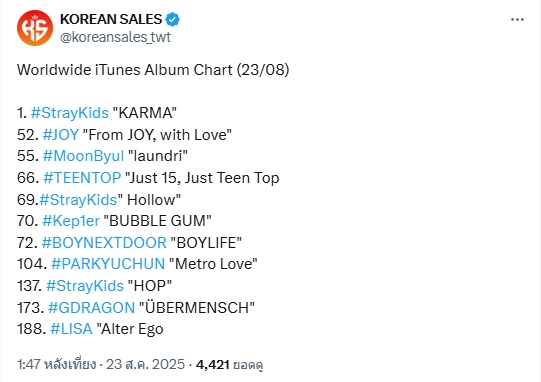Screen dimensions: 541x382
Task: Click #StrayKids hashtag beside HOP
Action: point(85,286)
